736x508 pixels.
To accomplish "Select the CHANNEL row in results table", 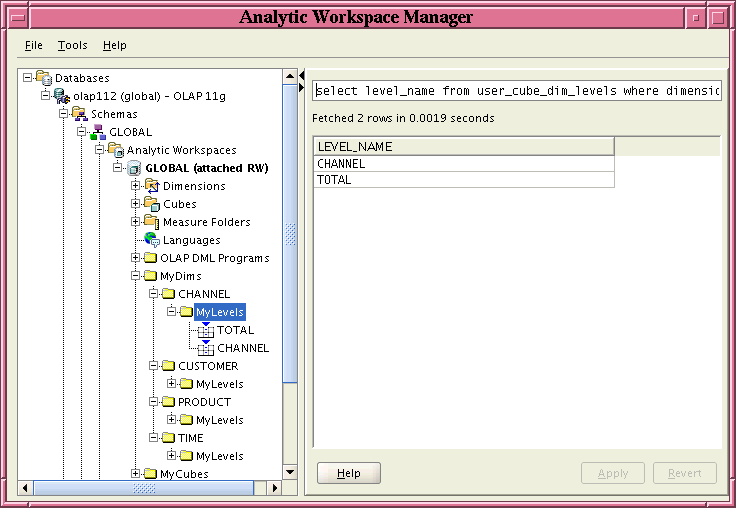I will 463,163.
